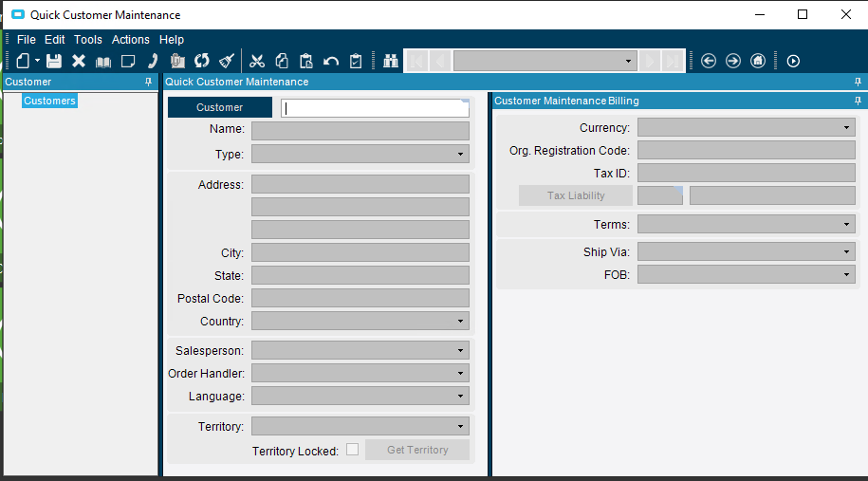
Task: Save the record with floppy disk icon
Action: pyautogui.click(x=54, y=61)
